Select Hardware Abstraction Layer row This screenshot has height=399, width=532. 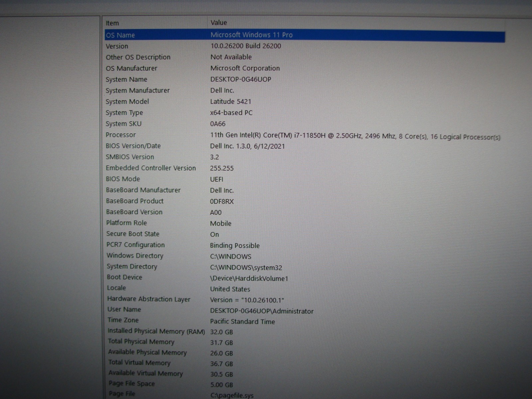point(149,299)
